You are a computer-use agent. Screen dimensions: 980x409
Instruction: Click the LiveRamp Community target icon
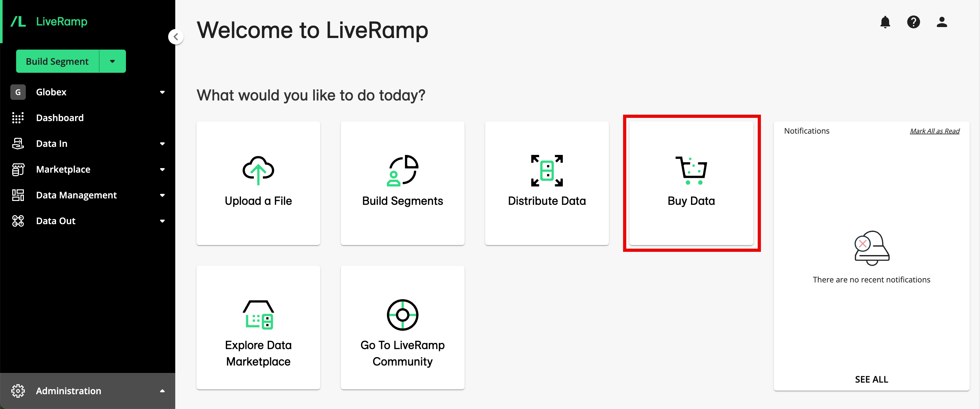point(402,315)
